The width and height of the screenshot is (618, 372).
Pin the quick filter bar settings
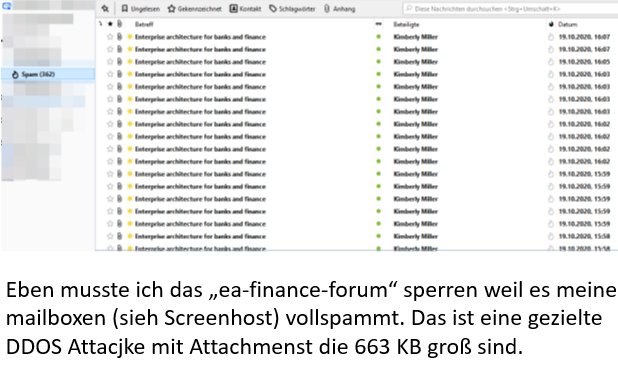pyautogui.click(x=105, y=9)
